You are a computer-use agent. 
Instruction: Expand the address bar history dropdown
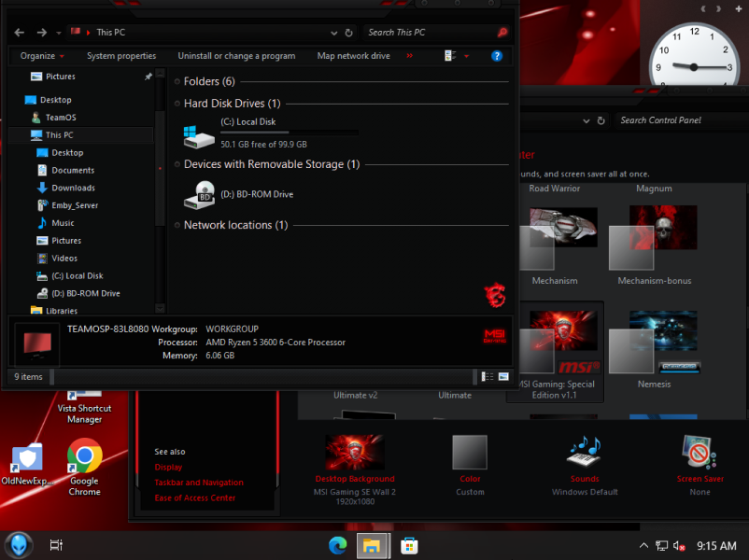pyautogui.click(x=334, y=33)
